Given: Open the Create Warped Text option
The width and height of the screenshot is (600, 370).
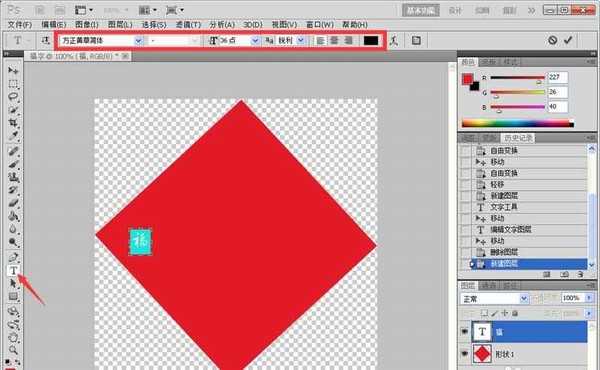Looking at the screenshot, I should [394, 41].
